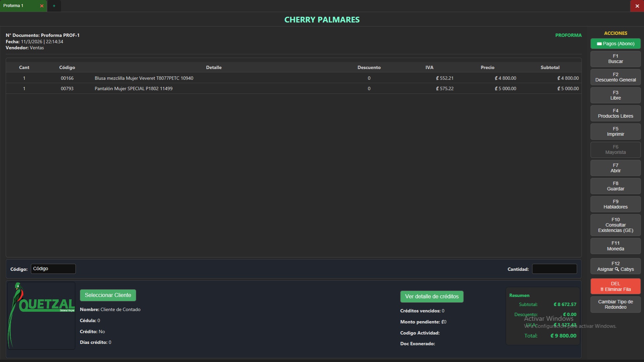Click DEL Eliminar Fila trash button
The height and width of the screenshot is (362, 644).
pos(615,287)
